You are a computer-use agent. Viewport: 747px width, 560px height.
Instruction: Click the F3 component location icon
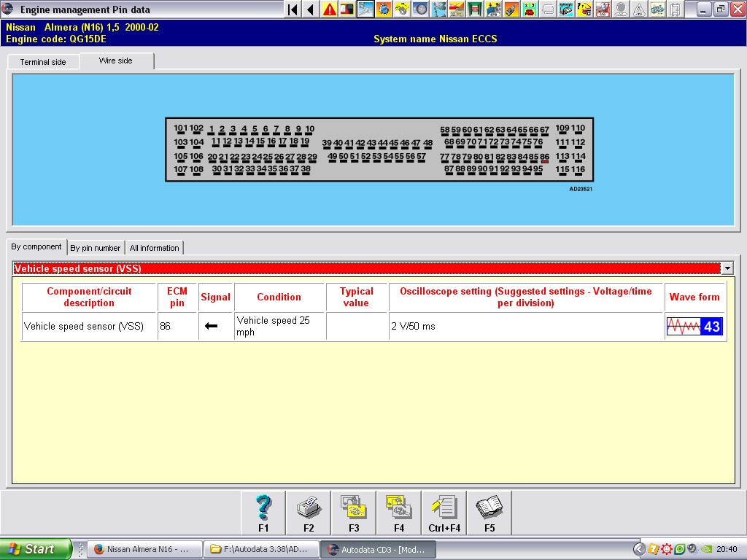354,513
